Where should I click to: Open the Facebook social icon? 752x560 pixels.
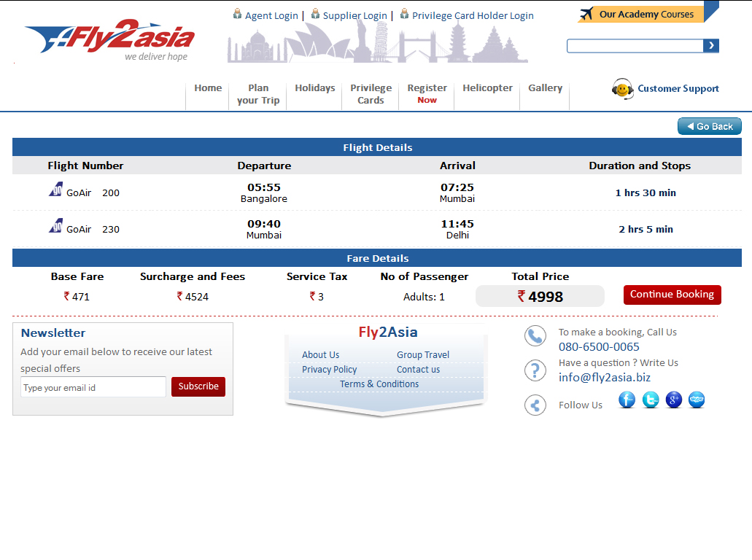627,400
